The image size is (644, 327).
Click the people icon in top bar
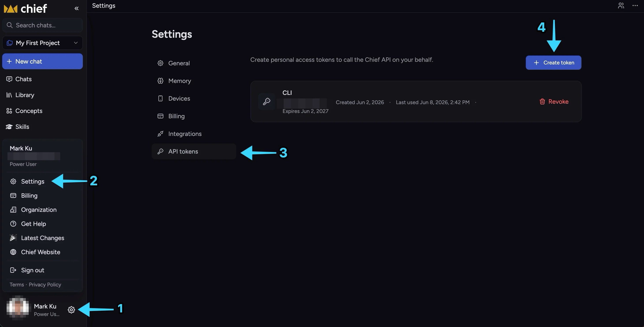click(x=621, y=6)
